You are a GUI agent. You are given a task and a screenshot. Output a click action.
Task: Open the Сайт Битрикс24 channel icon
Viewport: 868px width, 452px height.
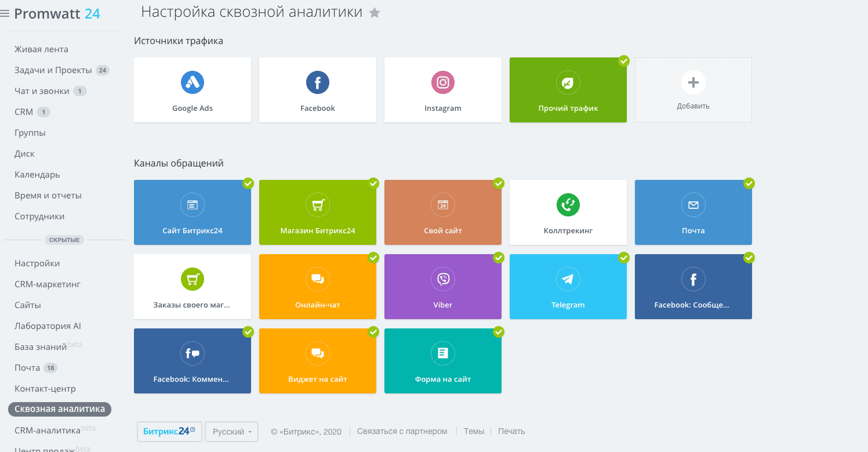click(x=193, y=205)
